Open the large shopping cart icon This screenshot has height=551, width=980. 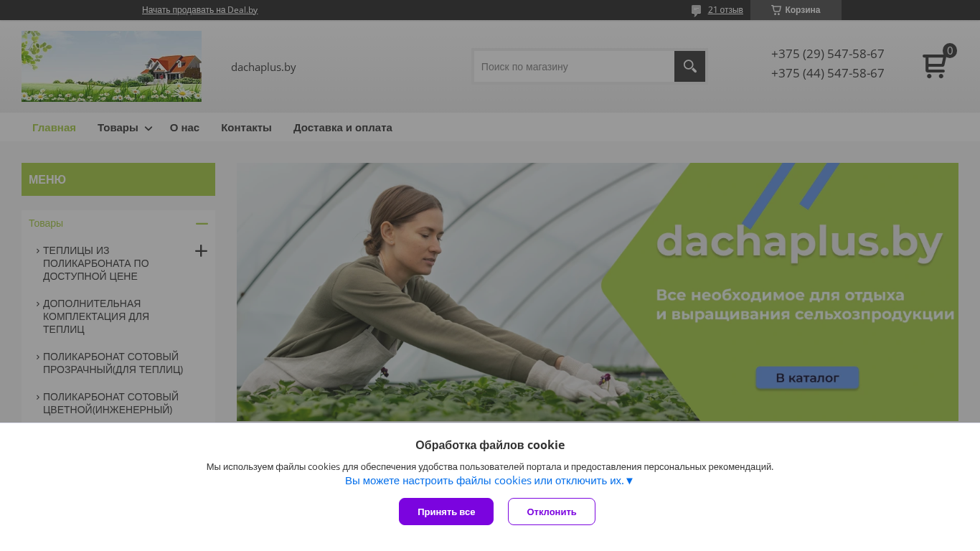(935, 66)
